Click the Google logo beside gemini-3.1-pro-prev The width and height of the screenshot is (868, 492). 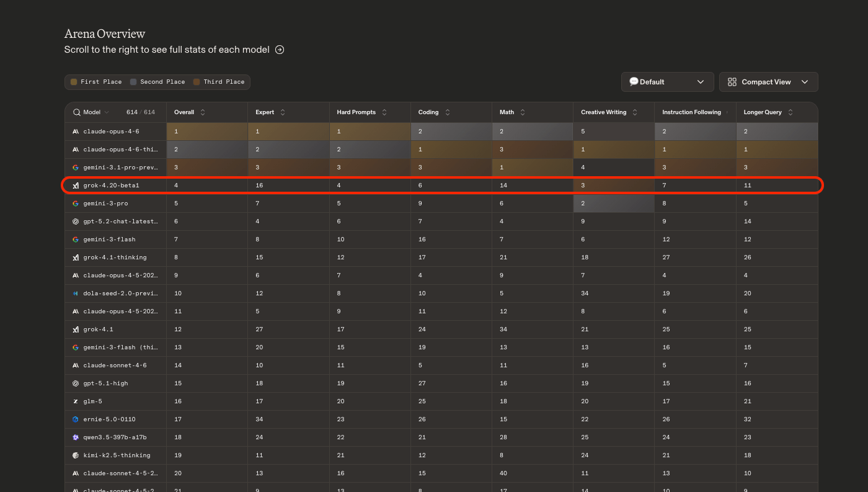pos(76,168)
